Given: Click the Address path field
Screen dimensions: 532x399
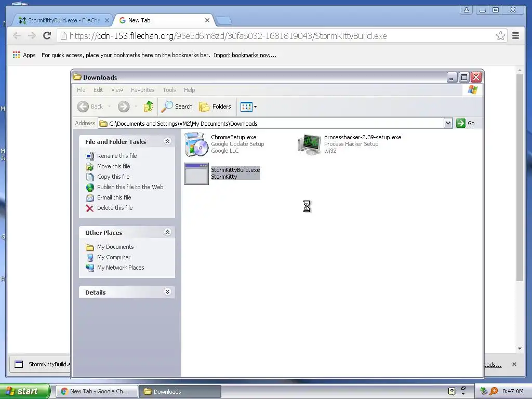Looking at the screenshot, I should coord(271,124).
